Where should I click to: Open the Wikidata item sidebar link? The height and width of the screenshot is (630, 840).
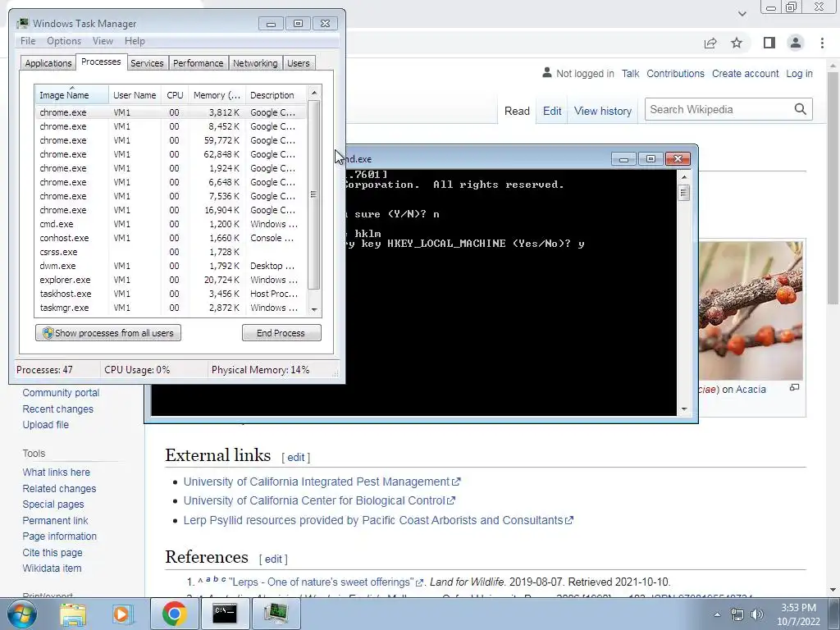click(x=52, y=568)
